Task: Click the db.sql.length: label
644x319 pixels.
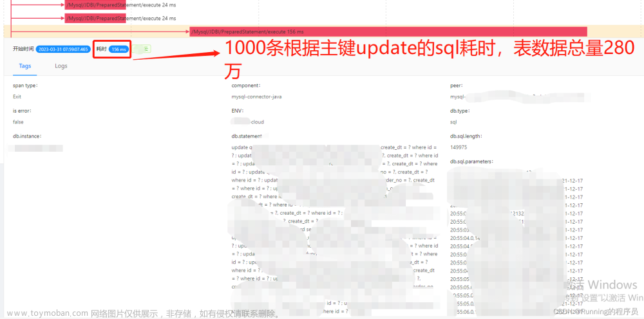Action: point(466,136)
